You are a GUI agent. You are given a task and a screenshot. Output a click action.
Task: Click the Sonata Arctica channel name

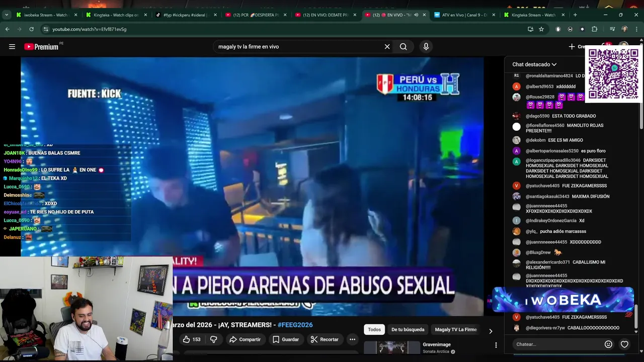(x=436, y=352)
